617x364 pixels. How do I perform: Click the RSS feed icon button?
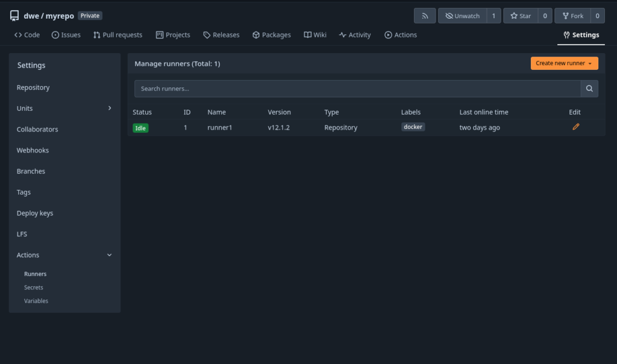pyautogui.click(x=424, y=16)
